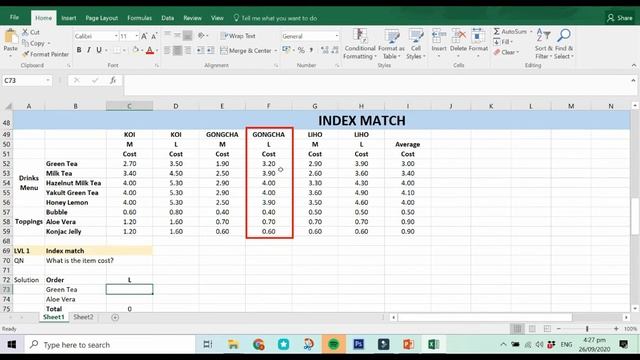Switch to the Review tab
Image resolution: width=640 pixels, height=360 pixels.
(x=192, y=18)
